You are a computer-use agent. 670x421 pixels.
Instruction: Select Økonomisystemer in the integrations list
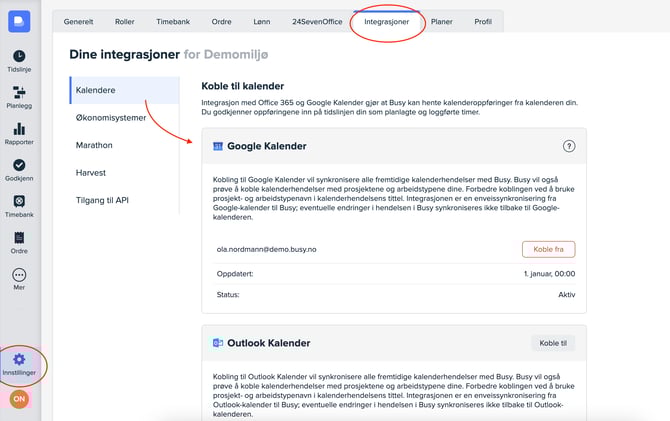pos(111,118)
